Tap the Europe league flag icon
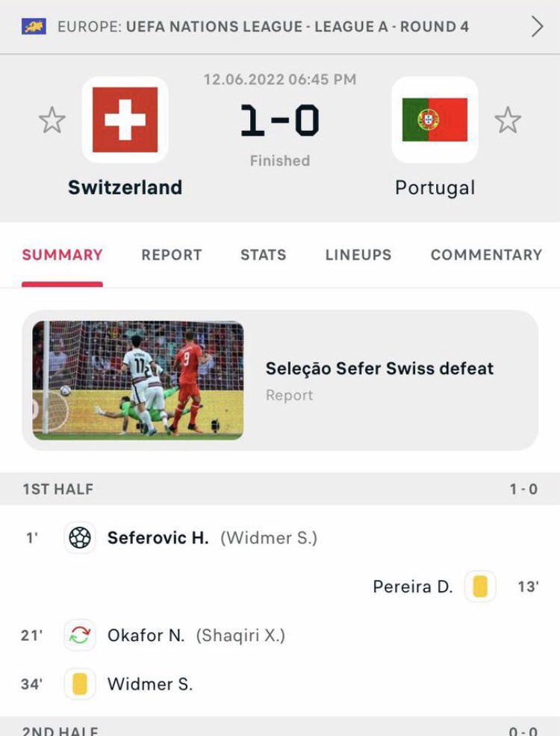Image resolution: width=560 pixels, height=736 pixels. coord(34,26)
